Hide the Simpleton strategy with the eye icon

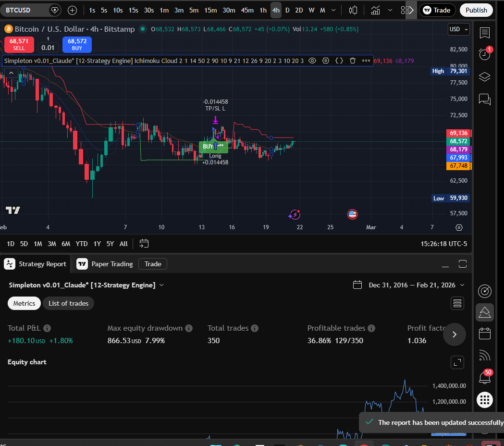(312, 61)
